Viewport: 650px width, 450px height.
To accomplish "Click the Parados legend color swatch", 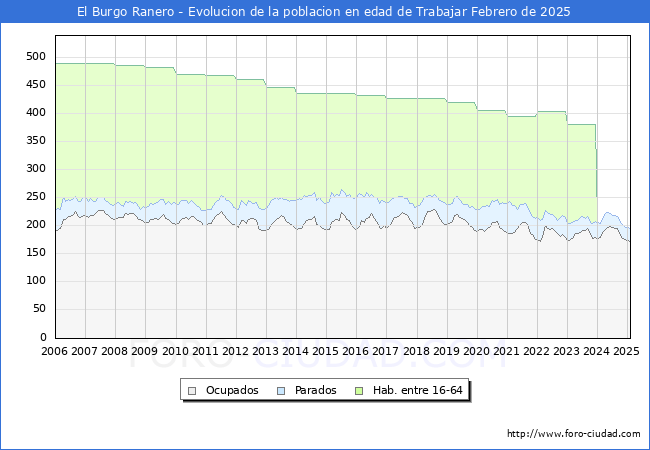I will pyautogui.click(x=281, y=391).
